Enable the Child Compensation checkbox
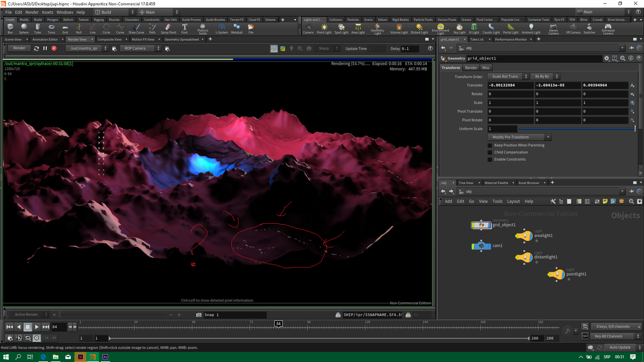The image size is (644, 362). point(490,152)
